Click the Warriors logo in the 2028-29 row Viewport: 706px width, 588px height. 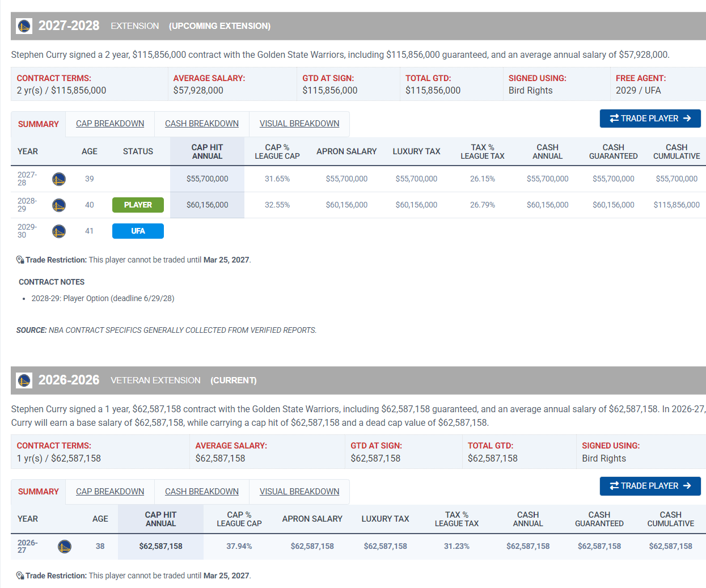(59, 205)
